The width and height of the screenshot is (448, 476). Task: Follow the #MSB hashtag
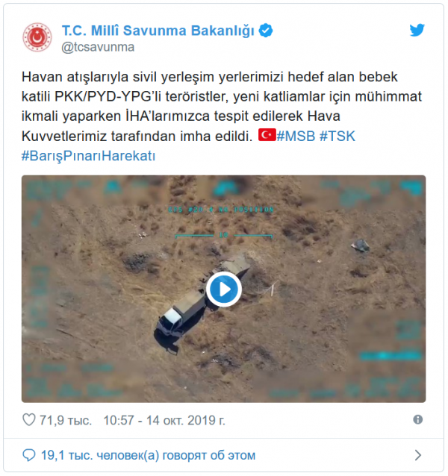[x=296, y=136]
